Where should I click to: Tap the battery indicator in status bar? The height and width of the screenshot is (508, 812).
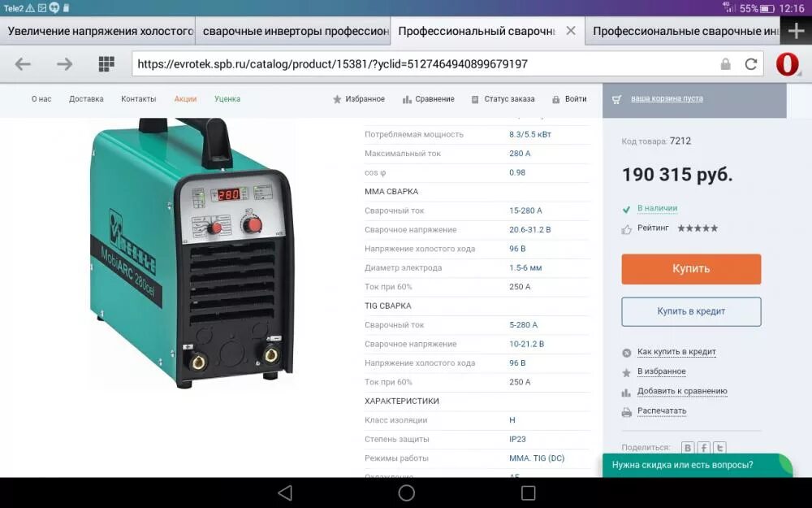(x=767, y=9)
